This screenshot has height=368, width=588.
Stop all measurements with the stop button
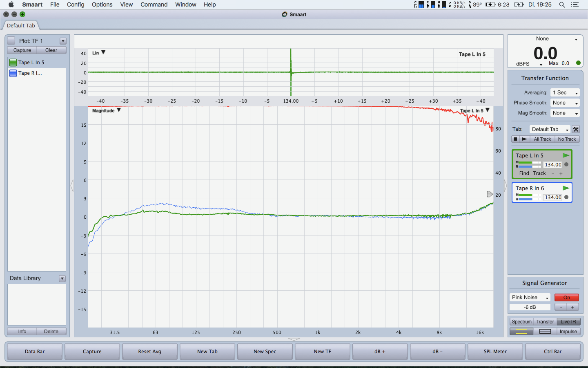(515, 139)
